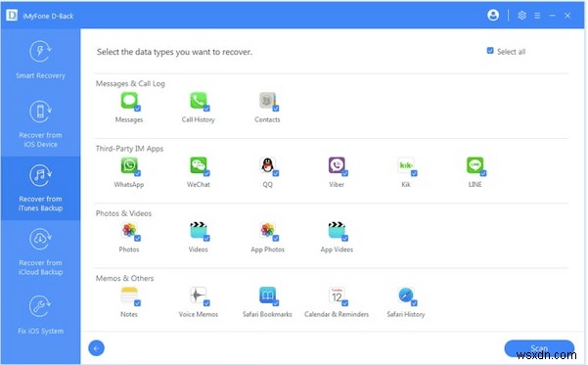The image size is (588, 365).
Task: Uncheck the Photos checkbox badge
Action: (138, 238)
